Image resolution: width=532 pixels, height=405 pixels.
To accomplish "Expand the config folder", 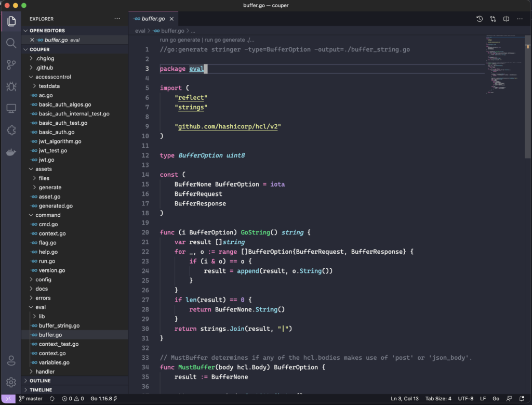I will coord(43,280).
